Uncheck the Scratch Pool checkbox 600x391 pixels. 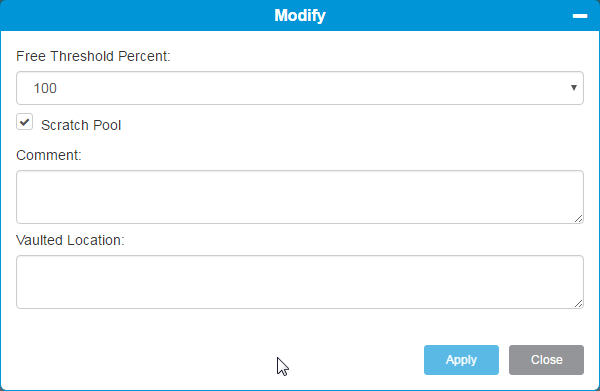pos(24,122)
